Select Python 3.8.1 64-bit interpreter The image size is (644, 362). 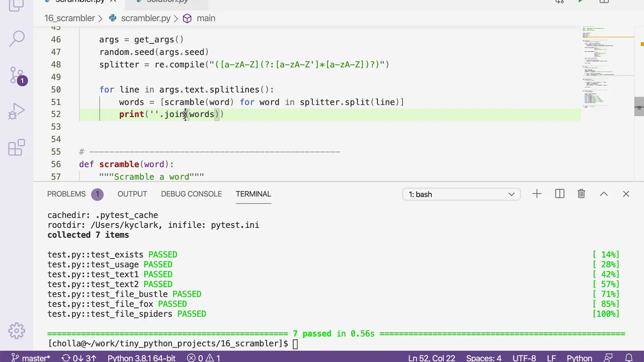pyautogui.click(x=141, y=358)
